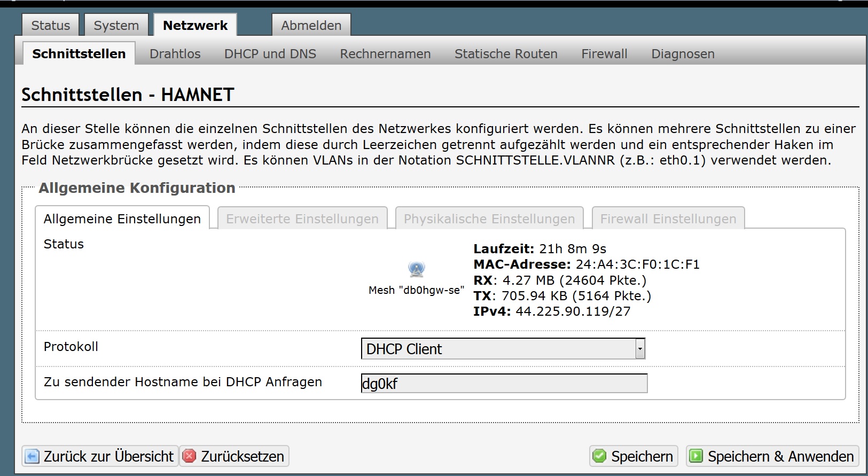This screenshot has height=476, width=868.
Task: Go to the Statische Routen subtab
Action: tap(506, 54)
